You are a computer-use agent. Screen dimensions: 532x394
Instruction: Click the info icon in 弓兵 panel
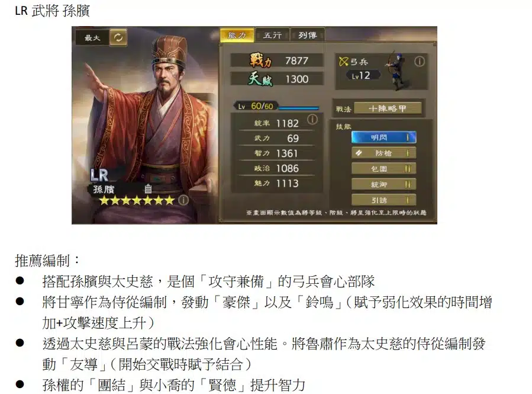pyautogui.click(x=420, y=62)
